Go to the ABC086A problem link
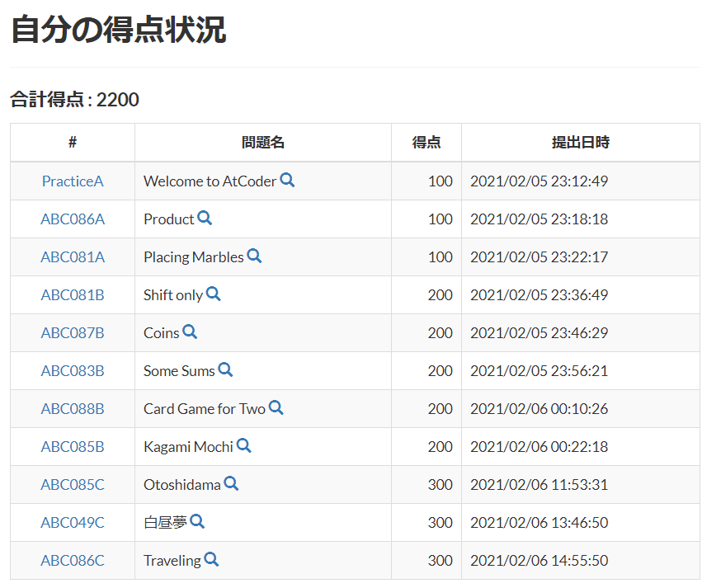The image size is (707, 588). pos(73,219)
